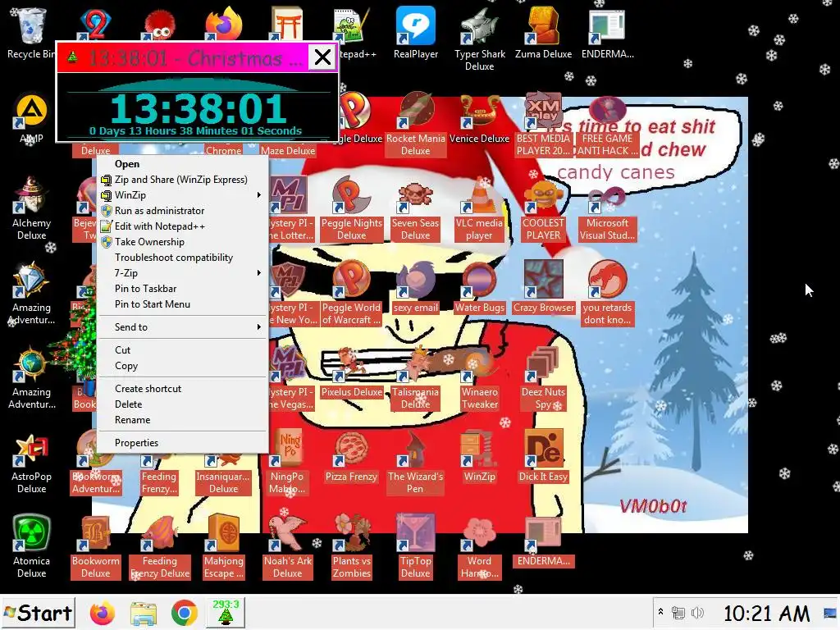The image size is (840, 630).
Task: Open the Mahjong Escape shortcut
Action: (223, 547)
